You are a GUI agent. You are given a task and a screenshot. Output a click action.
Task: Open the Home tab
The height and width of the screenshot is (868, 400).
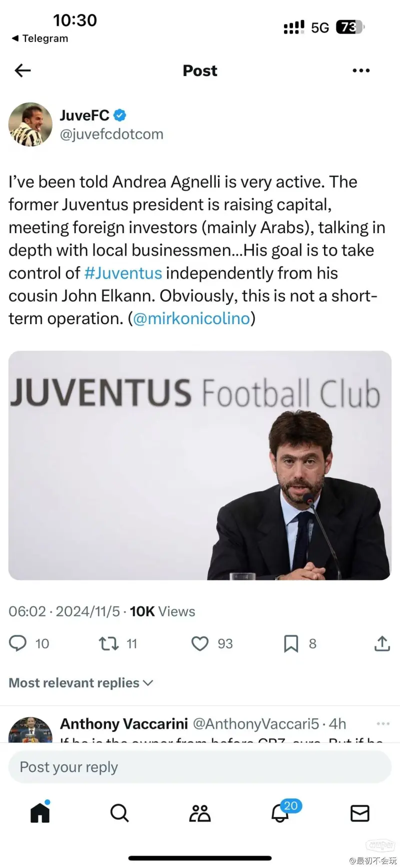40,813
